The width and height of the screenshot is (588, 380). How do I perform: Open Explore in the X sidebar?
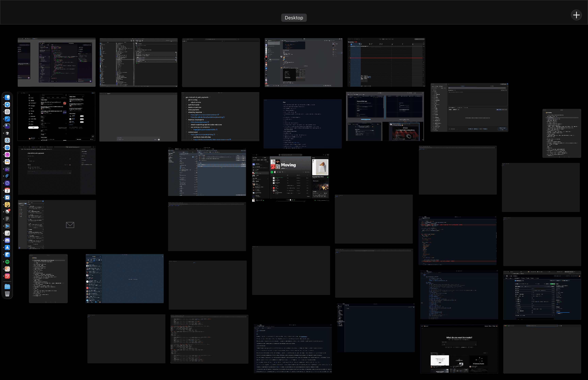tap(32, 100)
